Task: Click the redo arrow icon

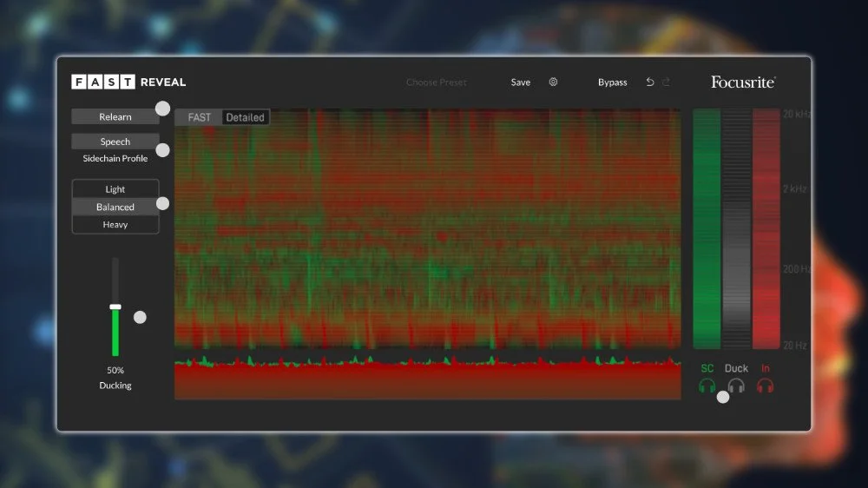Action: 667,82
